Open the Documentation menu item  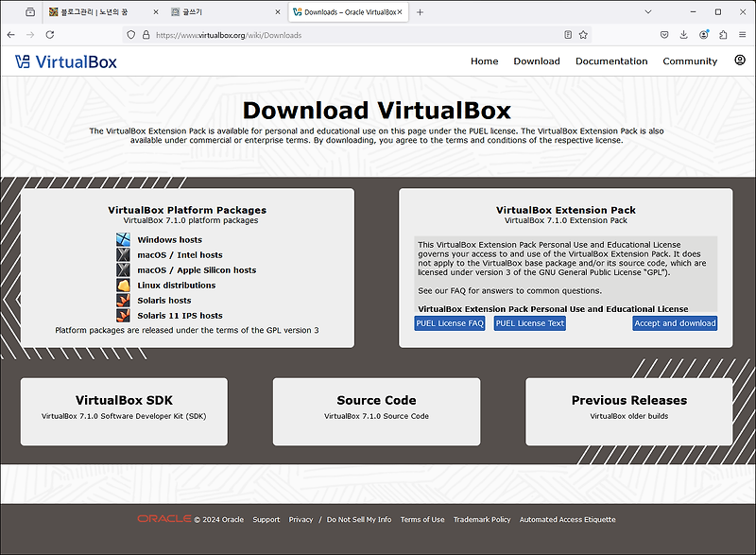pyautogui.click(x=610, y=61)
